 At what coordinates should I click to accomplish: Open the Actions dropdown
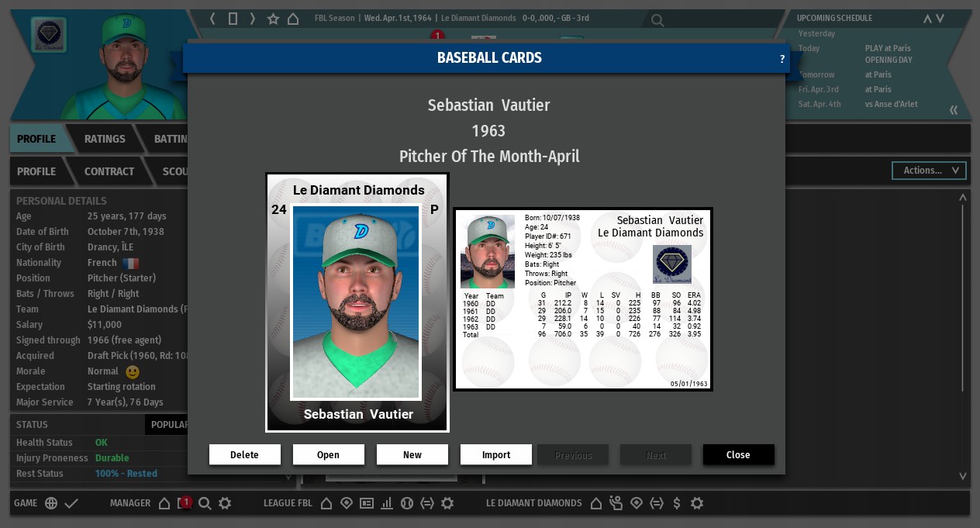coord(930,171)
